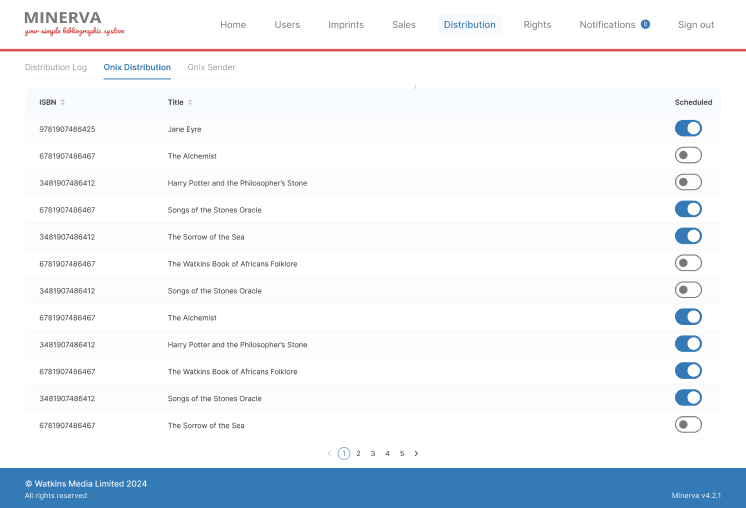This screenshot has height=508, width=746.
Task: Sort by Title column arrows
Action: pyautogui.click(x=190, y=102)
